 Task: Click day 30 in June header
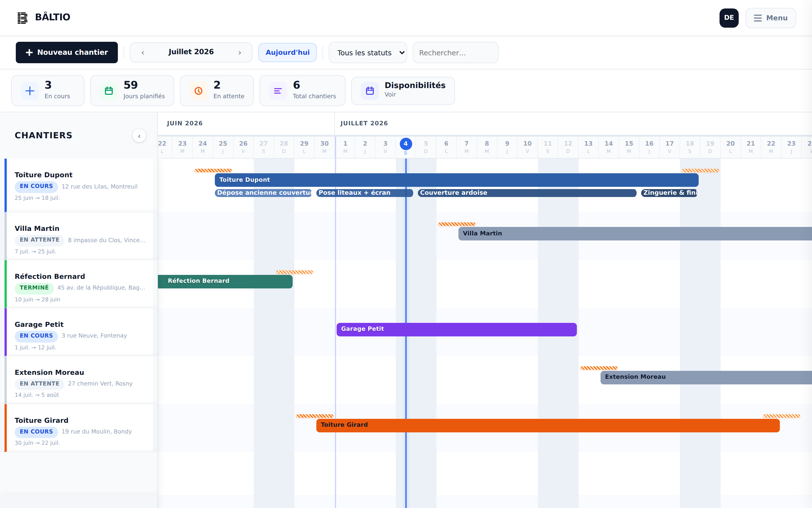click(325, 147)
